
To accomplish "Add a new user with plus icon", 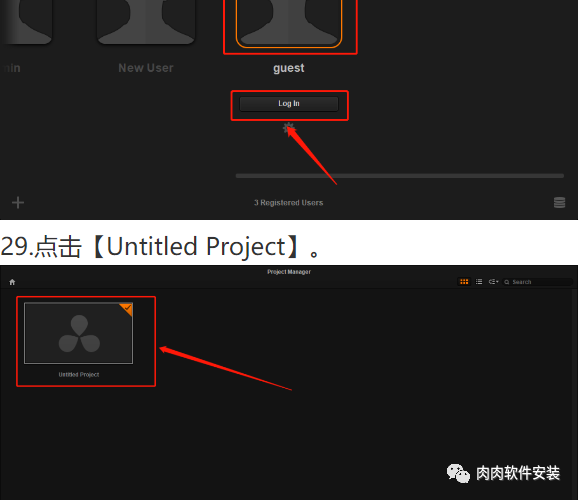I will point(18,202).
